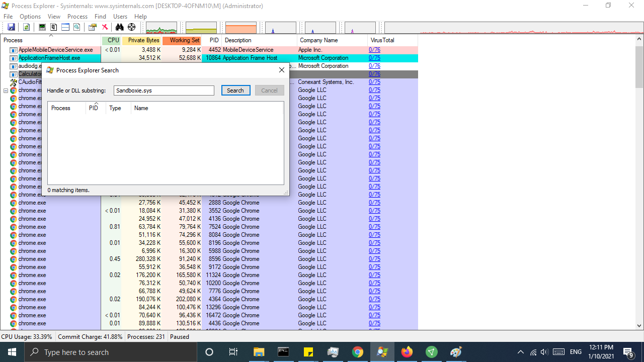Open the File menu
The image size is (644, 362).
[x=8, y=17]
